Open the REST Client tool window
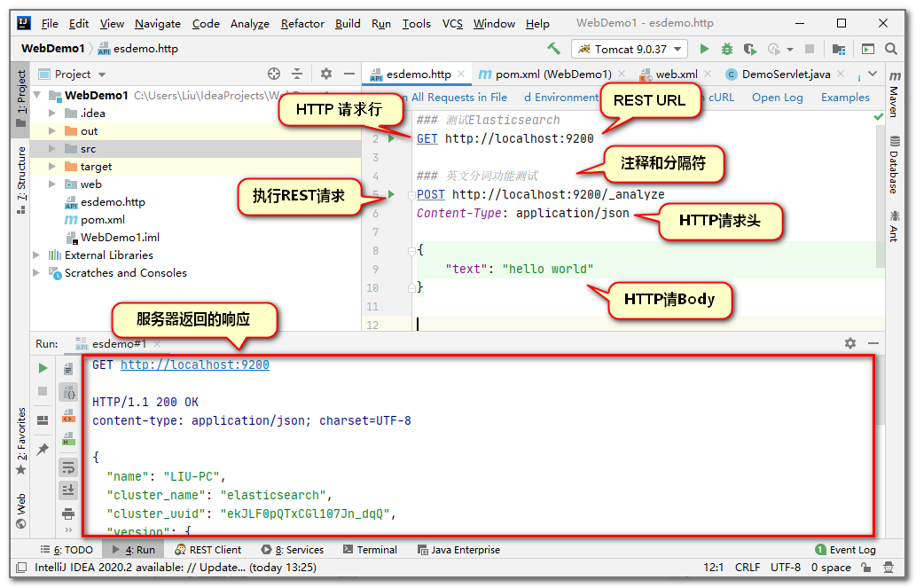916x588 pixels. coord(208,550)
